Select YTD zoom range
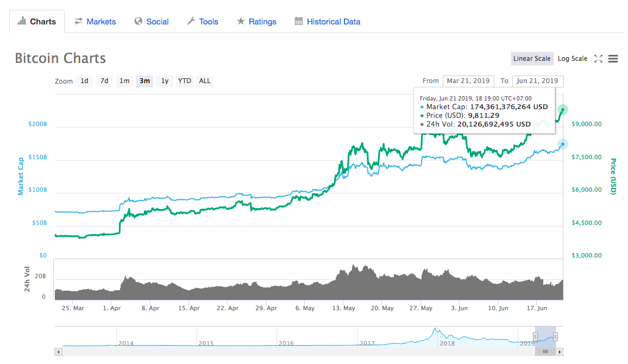This screenshot has height=364, width=628. pos(185,81)
